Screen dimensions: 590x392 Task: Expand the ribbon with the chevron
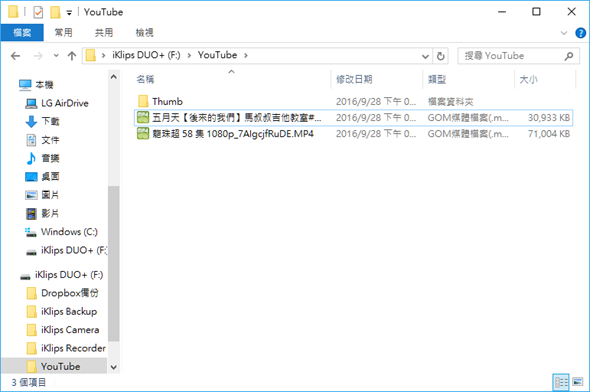pyautogui.click(x=564, y=33)
